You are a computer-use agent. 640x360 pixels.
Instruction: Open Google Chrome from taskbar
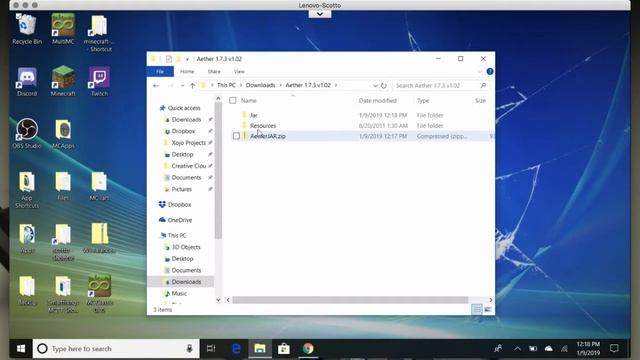pos(308,349)
